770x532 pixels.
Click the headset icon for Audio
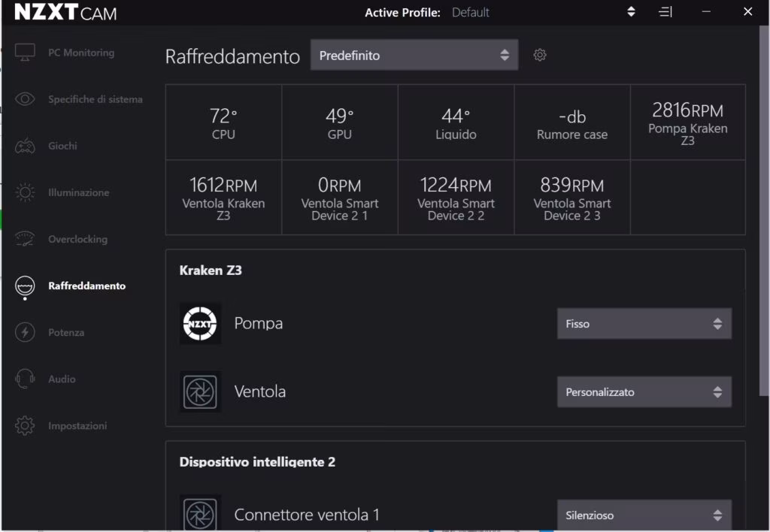[x=25, y=379]
